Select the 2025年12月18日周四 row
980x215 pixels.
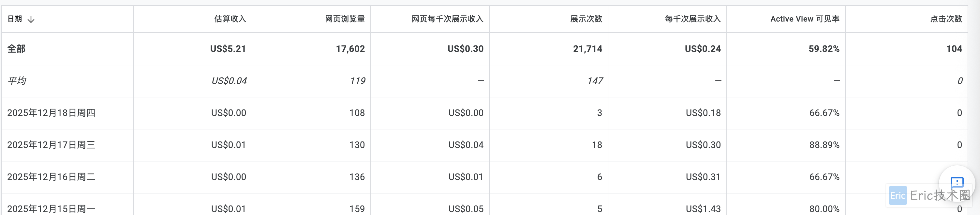tap(52, 113)
